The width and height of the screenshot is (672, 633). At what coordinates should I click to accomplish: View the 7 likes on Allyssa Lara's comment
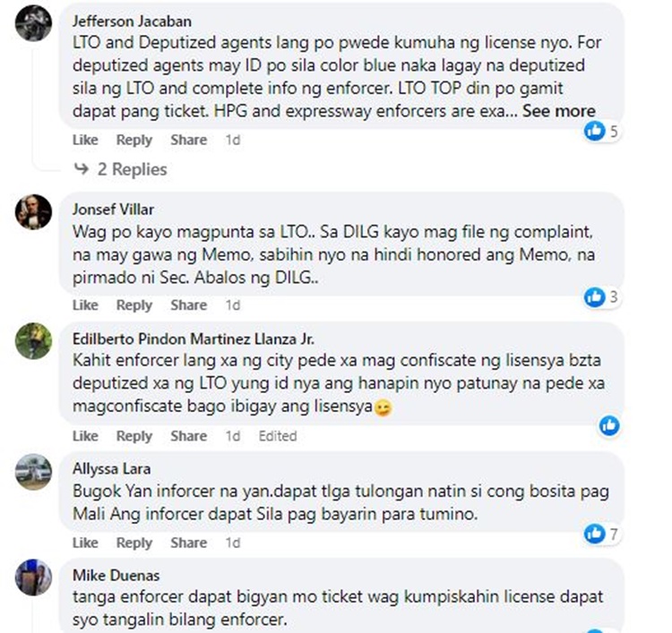[x=602, y=535]
